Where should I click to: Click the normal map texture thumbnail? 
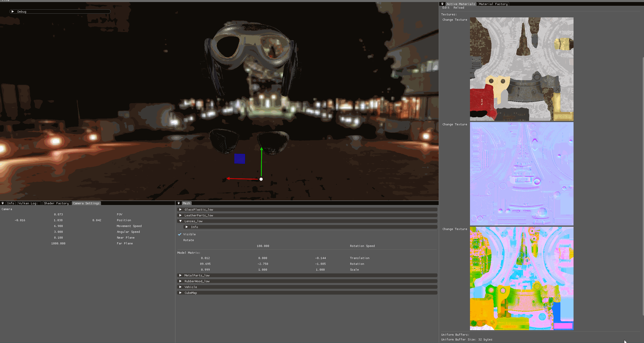(x=522, y=174)
